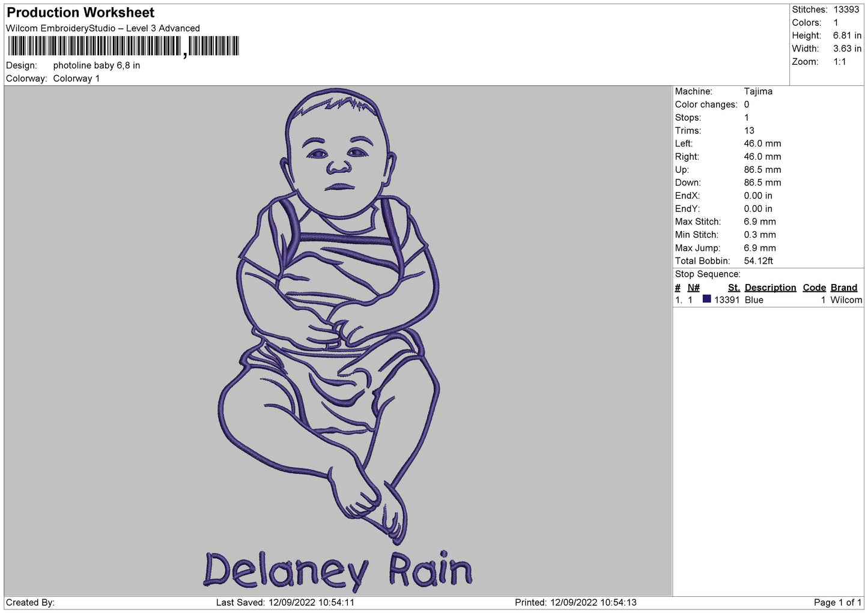Screen dimensions: 868x613
Task: Click the Description column header
Action: tap(770, 288)
